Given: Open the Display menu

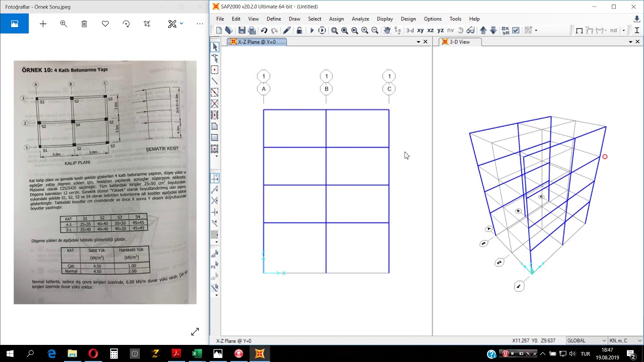Looking at the screenshot, I should pos(385,19).
